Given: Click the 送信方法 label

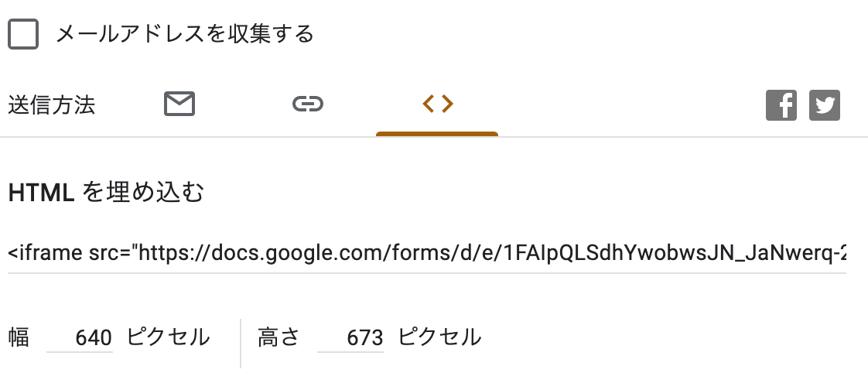Looking at the screenshot, I should click(52, 104).
